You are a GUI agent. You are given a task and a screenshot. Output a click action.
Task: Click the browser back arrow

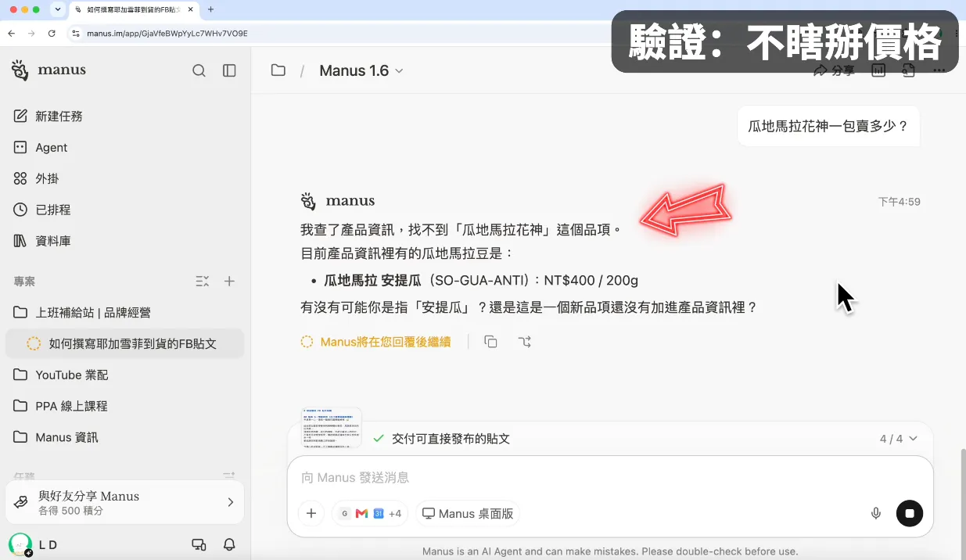12,34
